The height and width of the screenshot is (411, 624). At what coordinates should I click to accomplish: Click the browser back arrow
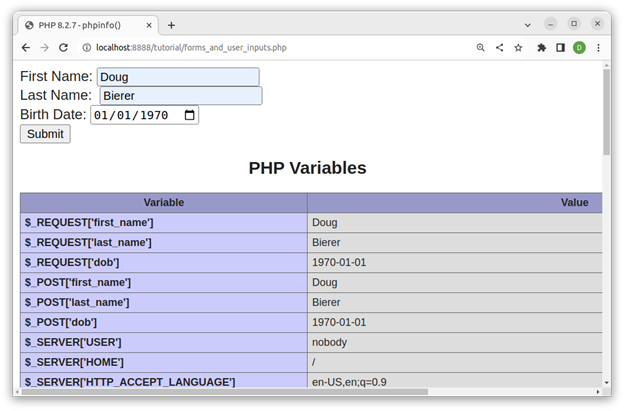coord(26,47)
